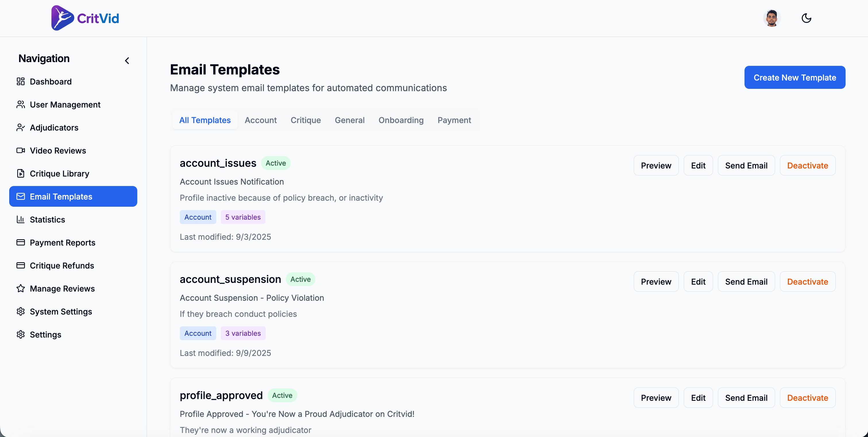Preview the account_suspension template
868x437 pixels.
coord(656,281)
